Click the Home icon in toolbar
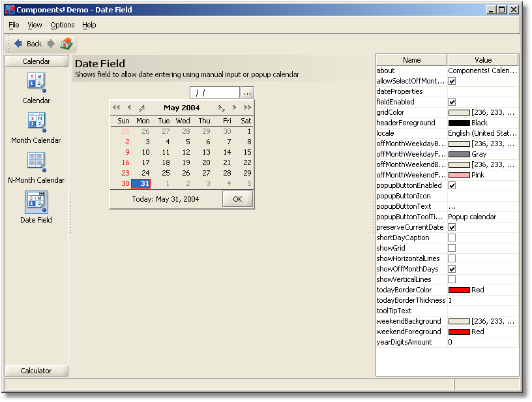This screenshot has width=532, height=402. [x=66, y=44]
